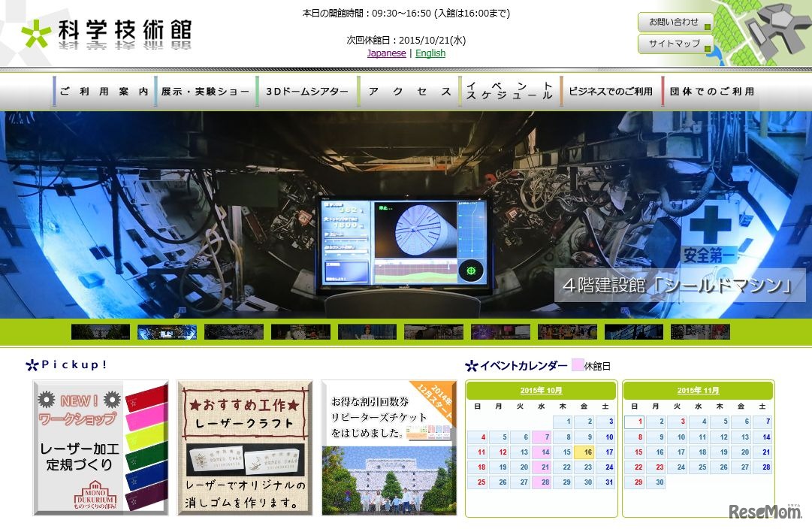Viewport: 812px width, 529px height.
Task: Open the repeater discount ticket banner
Action: pyautogui.click(x=389, y=443)
